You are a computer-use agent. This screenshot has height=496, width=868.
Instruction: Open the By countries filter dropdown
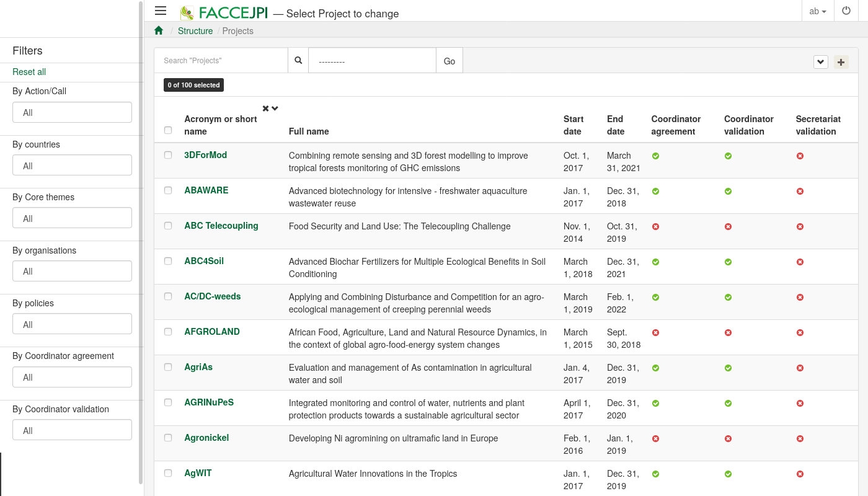72,166
